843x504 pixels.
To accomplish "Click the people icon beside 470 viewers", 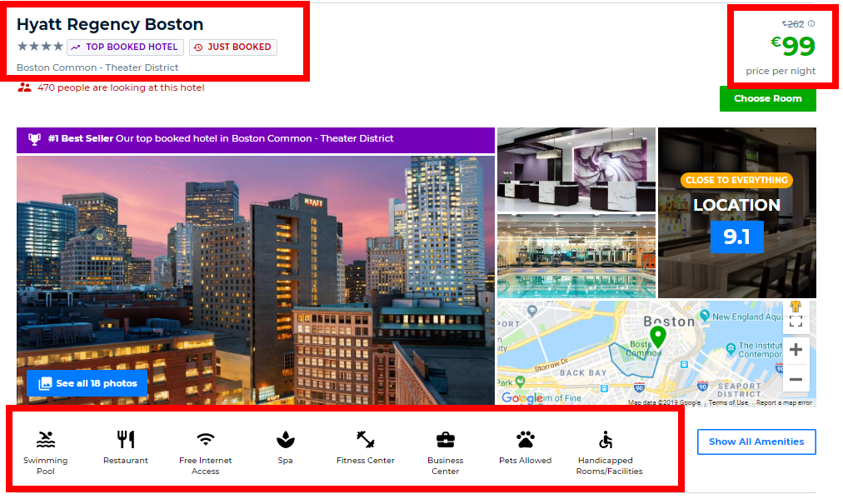I will [24, 87].
